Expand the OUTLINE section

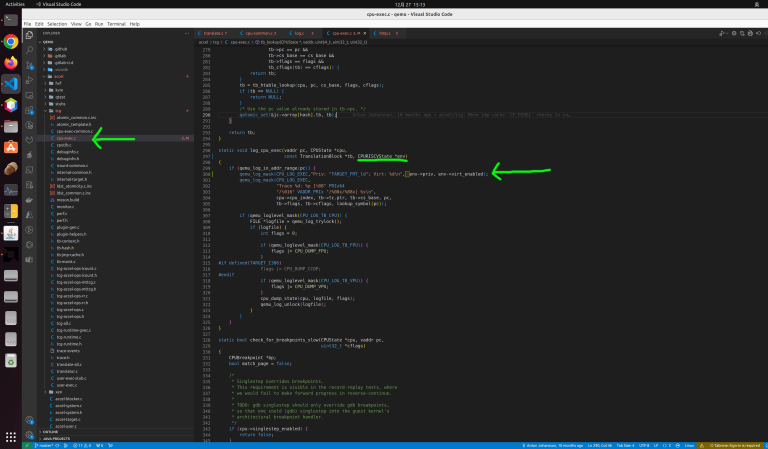(x=50, y=432)
